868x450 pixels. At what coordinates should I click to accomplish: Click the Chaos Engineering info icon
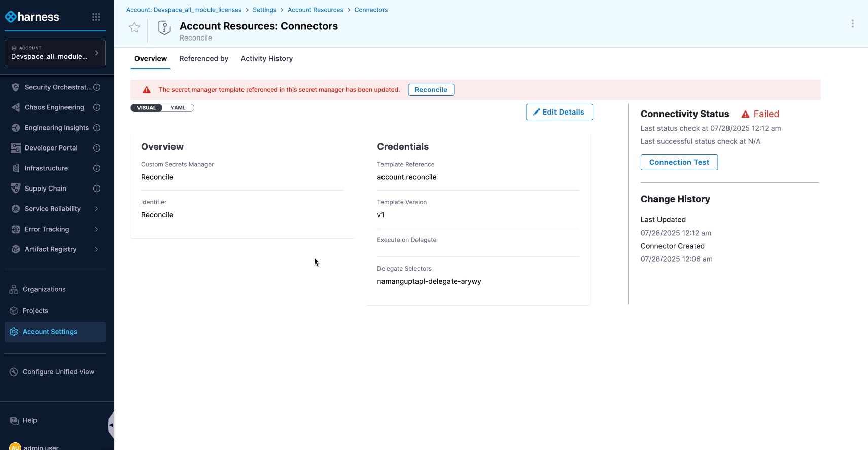[97, 107]
